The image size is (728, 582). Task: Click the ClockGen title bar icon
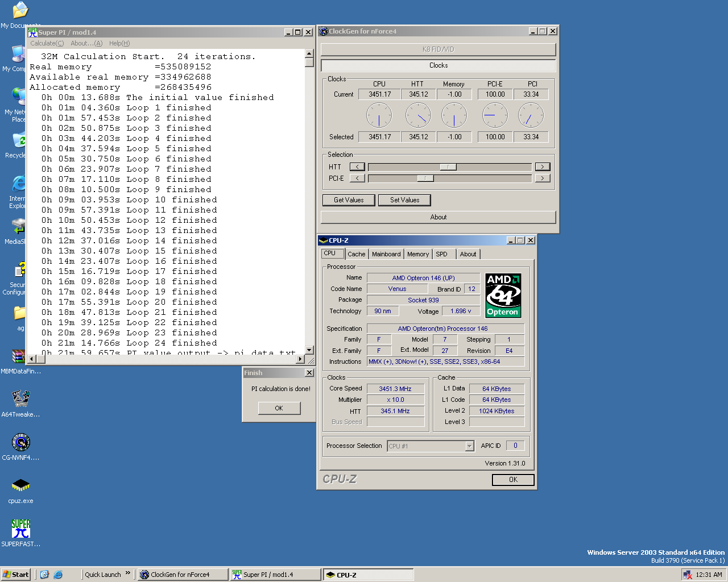(x=324, y=31)
